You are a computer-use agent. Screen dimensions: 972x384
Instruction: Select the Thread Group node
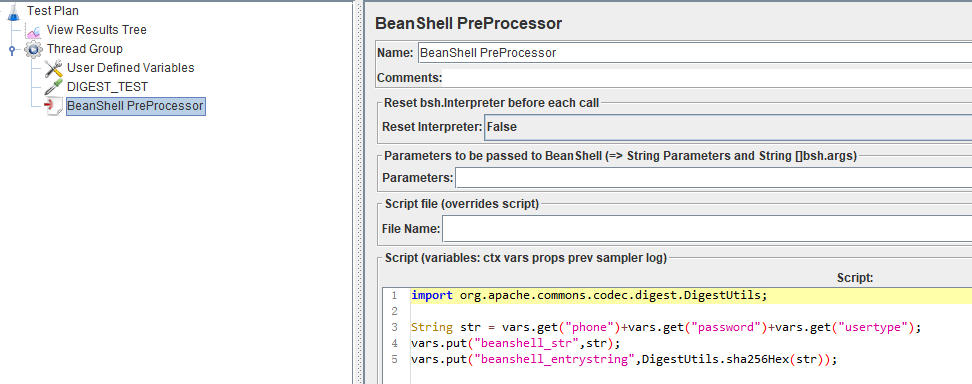[x=84, y=49]
